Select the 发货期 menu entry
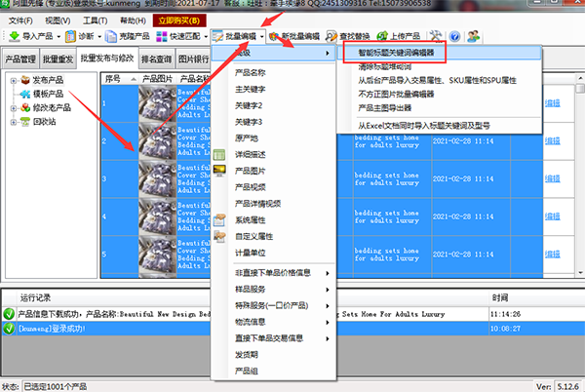 (x=247, y=355)
